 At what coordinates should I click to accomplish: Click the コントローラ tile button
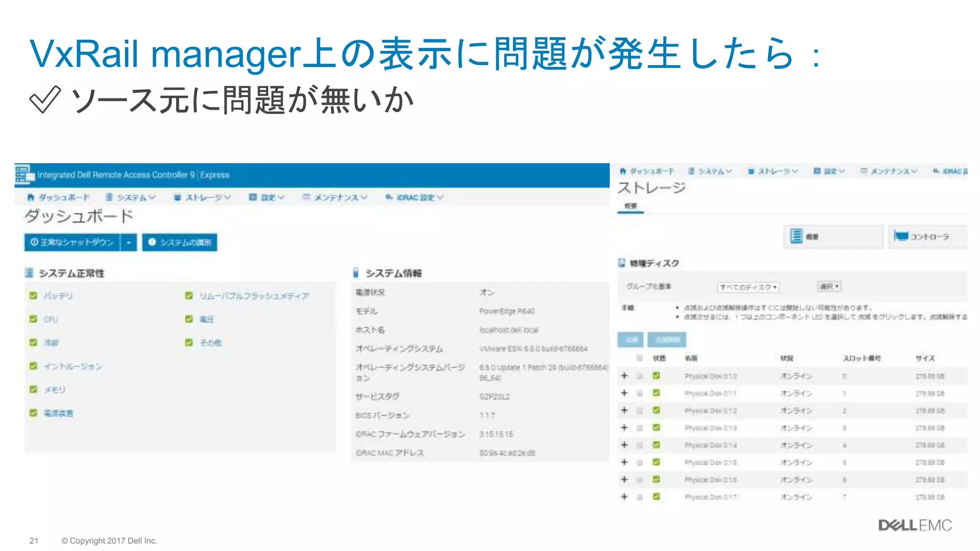pos(927,237)
